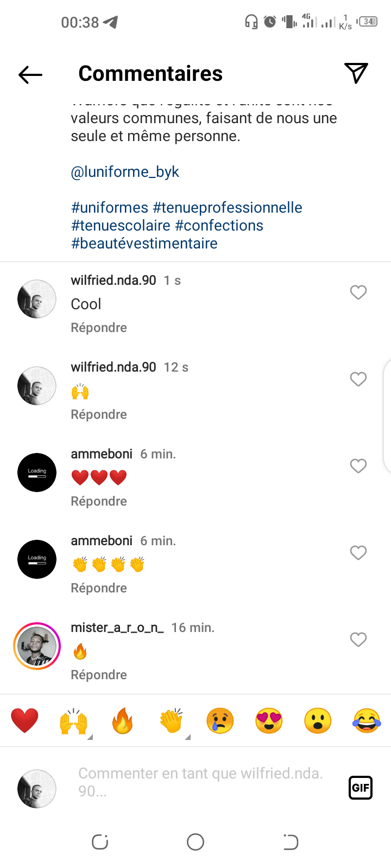The height and width of the screenshot is (868, 391).
Task: Insert surprised face emoji quick reaction
Action: (x=318, y=721)
